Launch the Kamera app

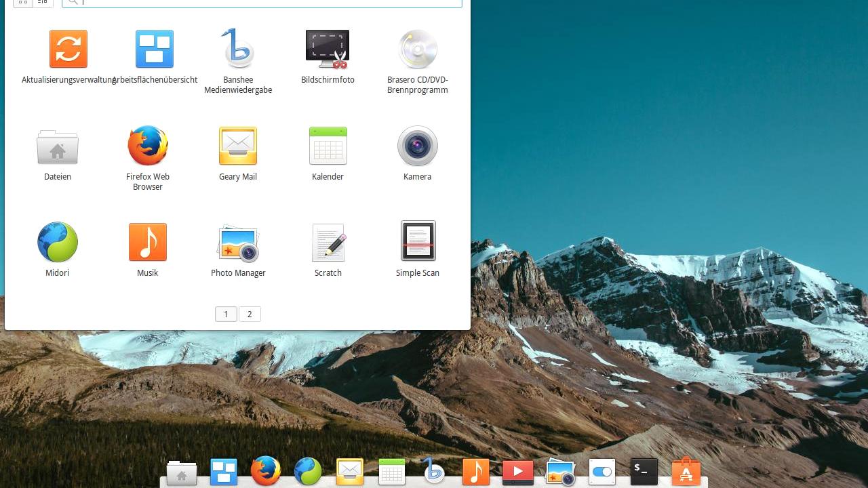pyautogui.click(x=417, y=145)
